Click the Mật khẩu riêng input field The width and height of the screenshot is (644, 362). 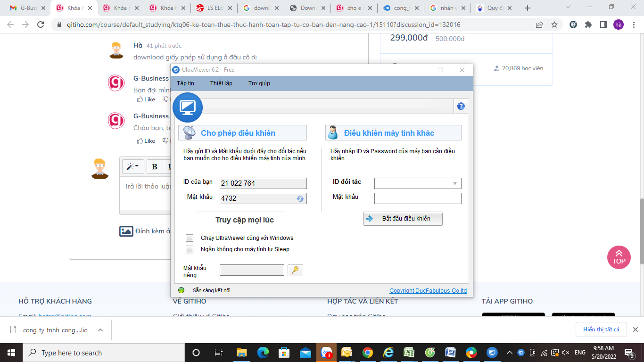[x=252, y=270]
